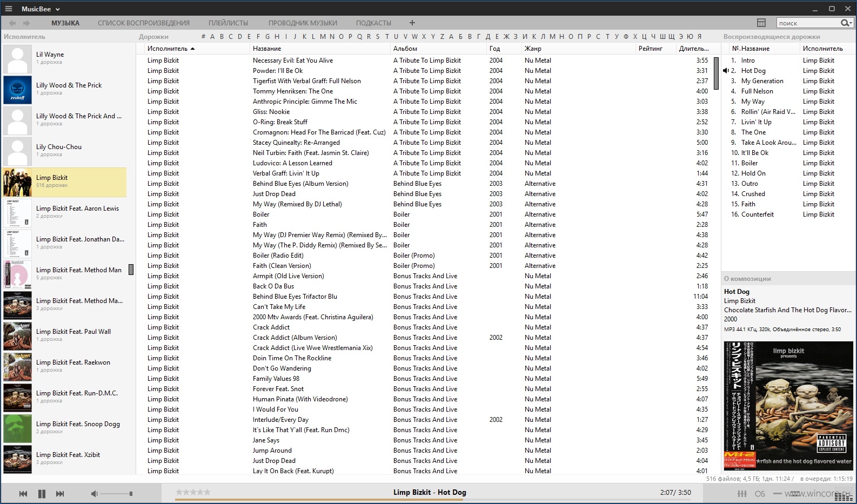Sort by the Жанр column header

pos(533,49)
